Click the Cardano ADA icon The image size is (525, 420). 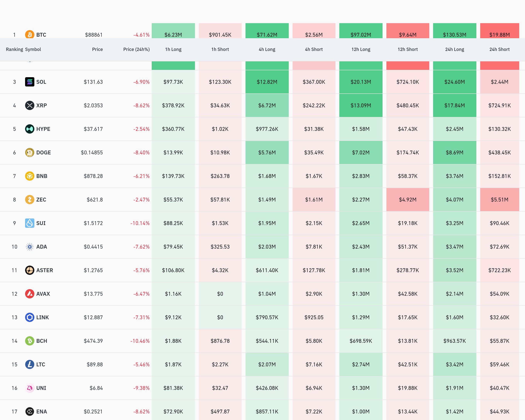(x=30, y=247)
